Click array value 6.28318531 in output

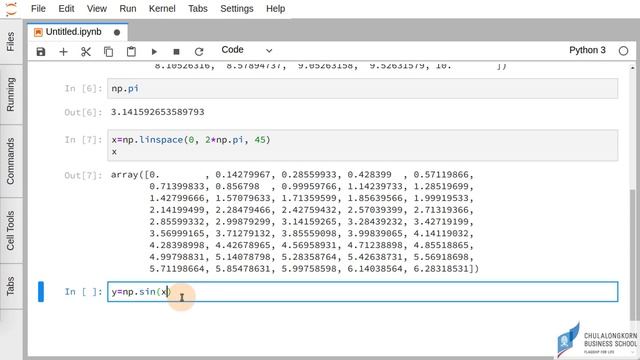[441, 269]
